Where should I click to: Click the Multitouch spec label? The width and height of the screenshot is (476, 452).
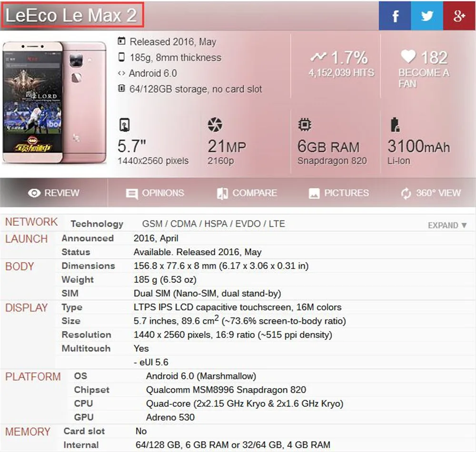coord(86,349)
